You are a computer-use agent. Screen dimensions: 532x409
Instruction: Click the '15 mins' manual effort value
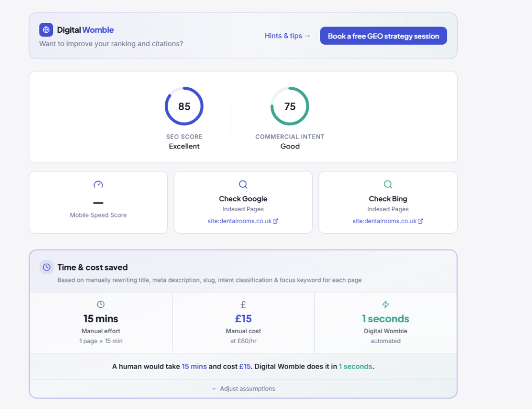pyautogui.click(x=101, y=319)
